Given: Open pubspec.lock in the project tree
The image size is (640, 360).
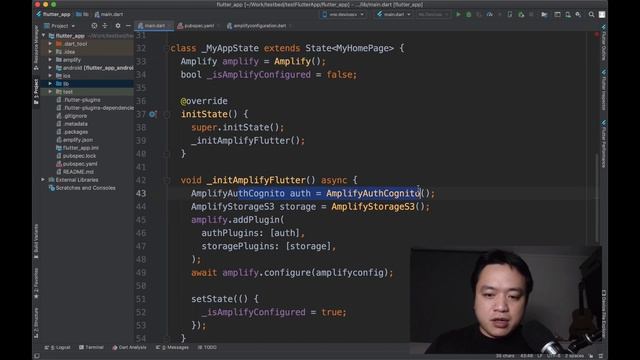Looking at the screenshot, I should coord(80,156).
